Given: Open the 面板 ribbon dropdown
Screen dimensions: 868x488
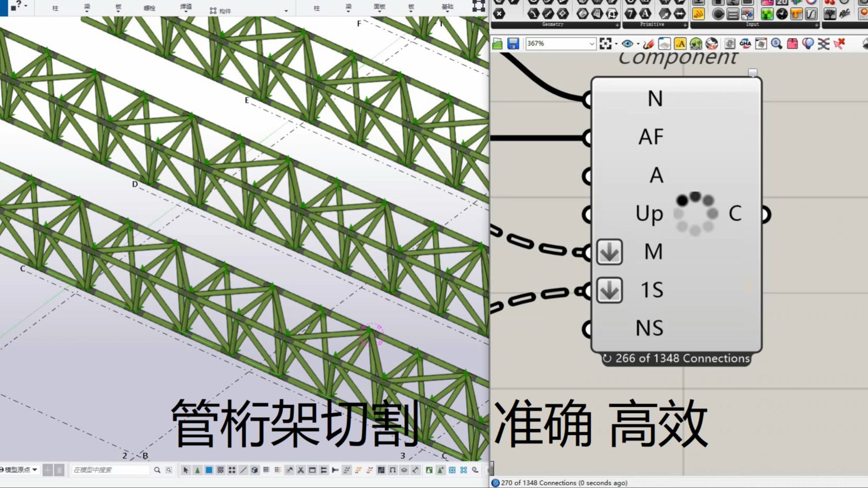Looking at the screenshot, I should tap(380, 7).
